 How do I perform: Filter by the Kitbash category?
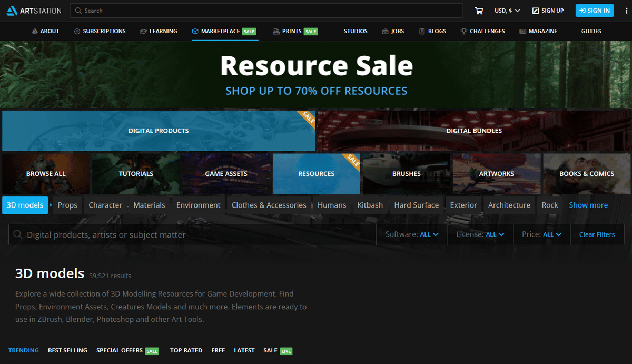click(x=370, y=205)
